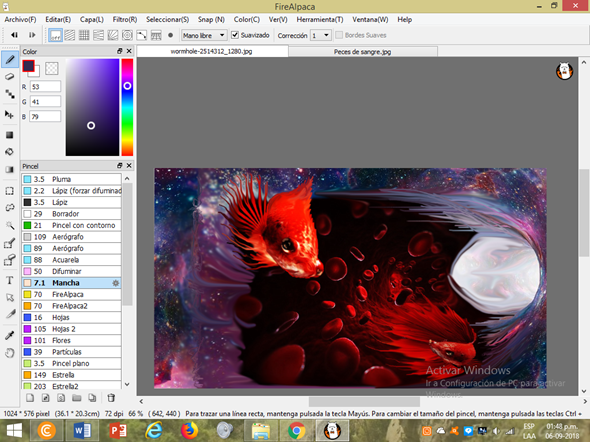Click the snap settings dot icon

170,35
